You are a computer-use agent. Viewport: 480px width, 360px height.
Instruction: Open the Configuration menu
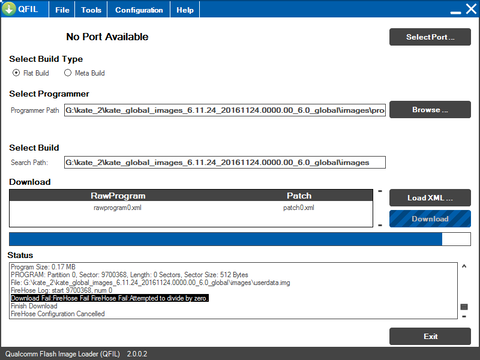click(139, 10)
